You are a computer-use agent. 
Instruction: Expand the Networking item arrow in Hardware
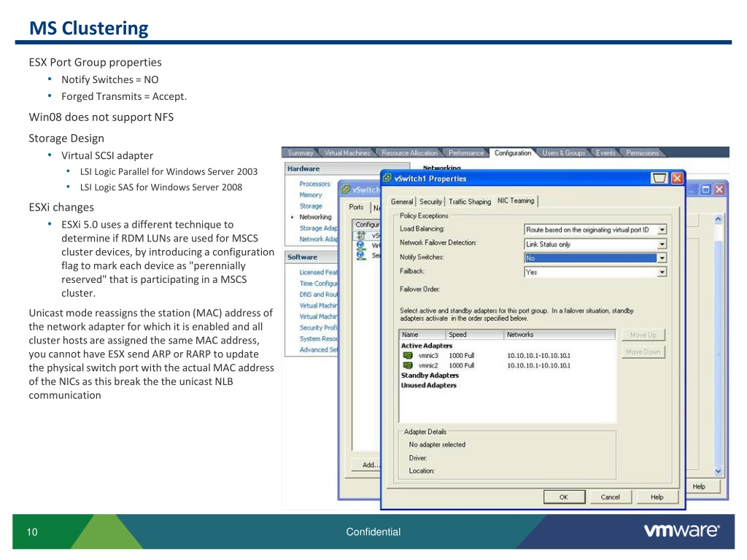tap(292, 217)
